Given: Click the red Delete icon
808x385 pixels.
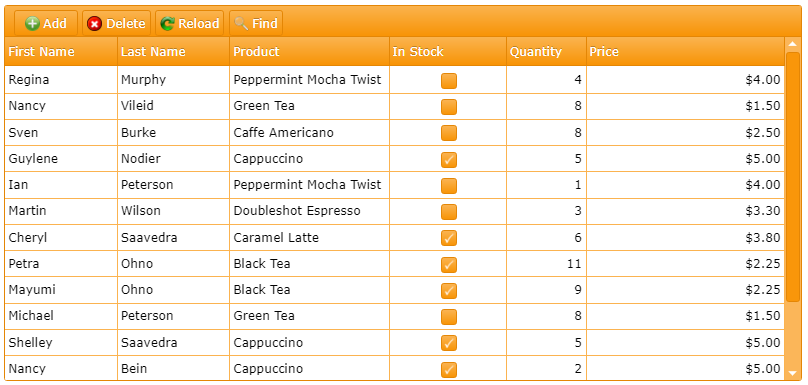Looking at the screenshot, I should [x=94, y=23].
